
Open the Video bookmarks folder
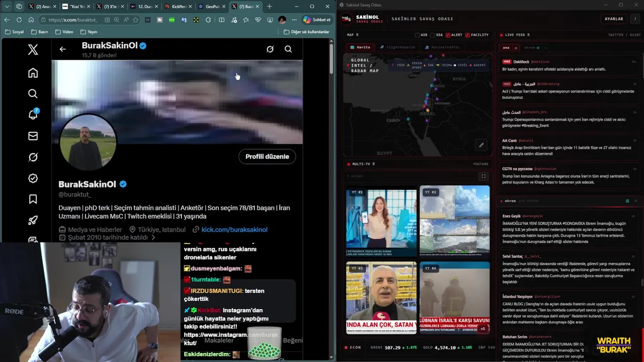[x=64, y=32]
